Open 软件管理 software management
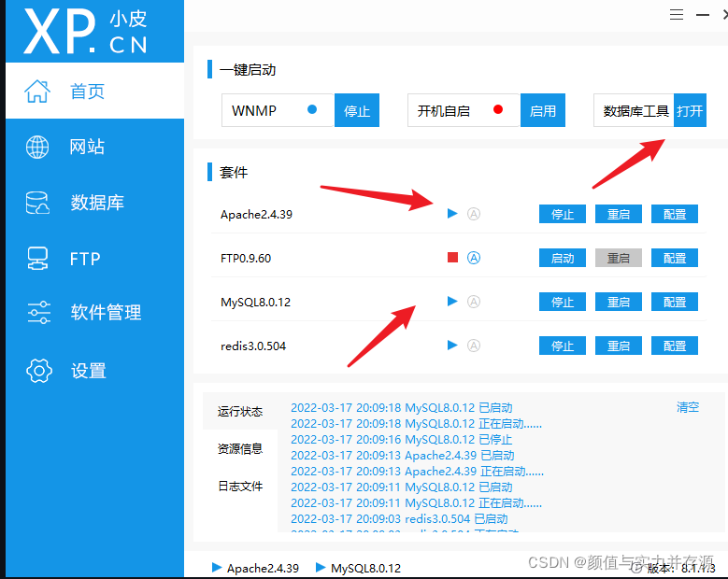 click(94, 312)
